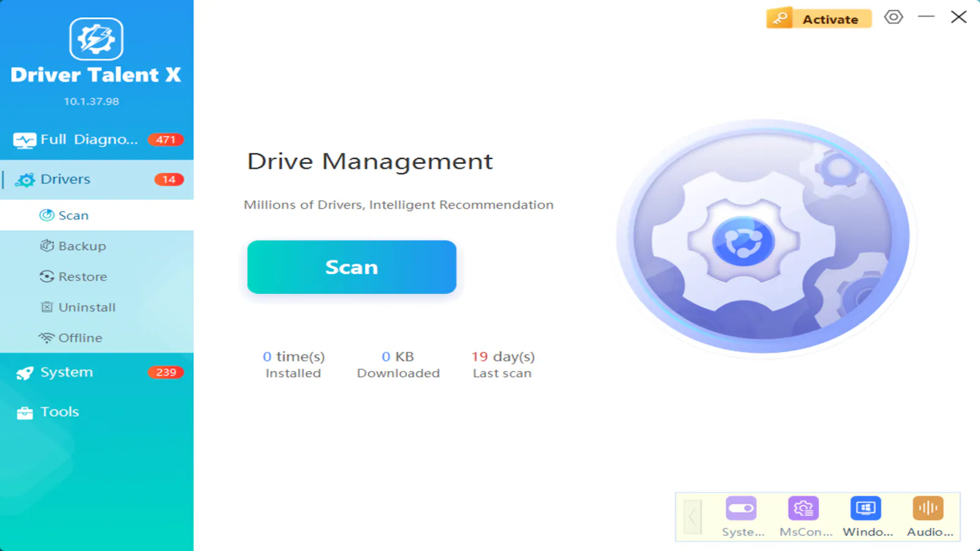Click the key icon on Activate

coord(780,18)
